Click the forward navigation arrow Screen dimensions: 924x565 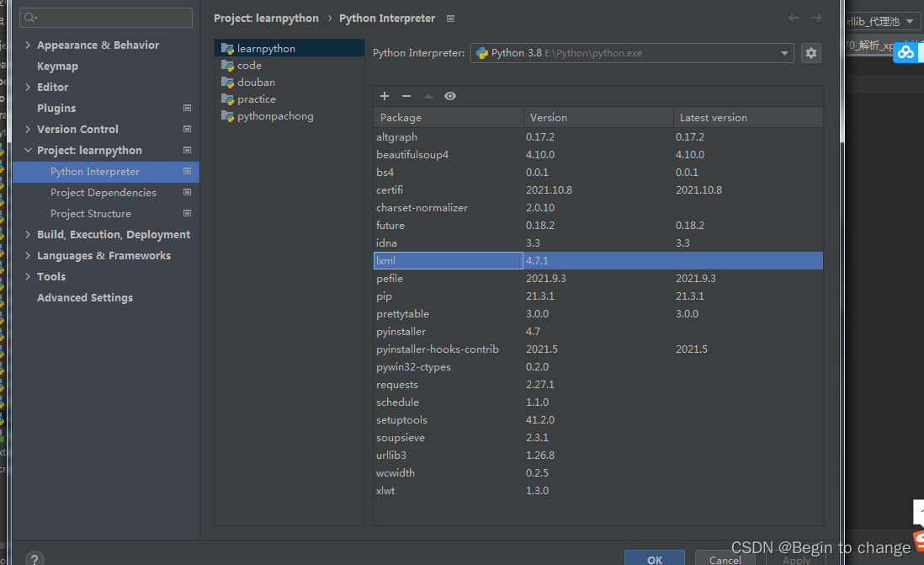click(x=816, y=19)
